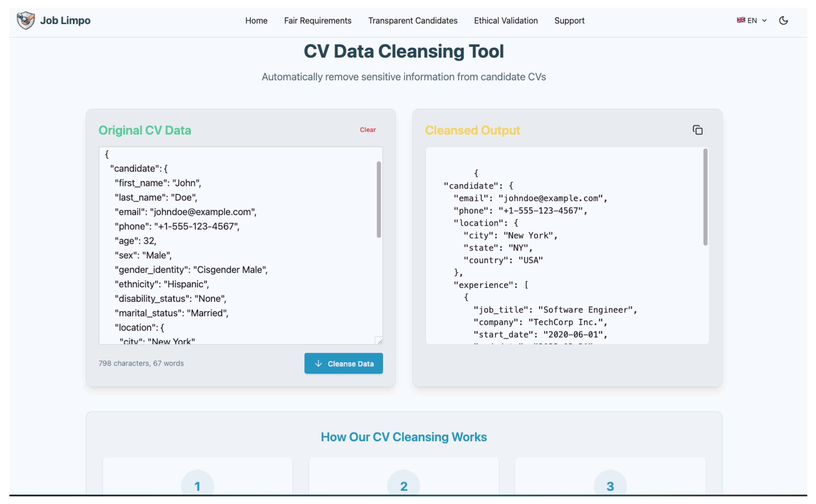Click the "state": "NY" output line
The image size is (816, 504).
click(x=498, y=248)
